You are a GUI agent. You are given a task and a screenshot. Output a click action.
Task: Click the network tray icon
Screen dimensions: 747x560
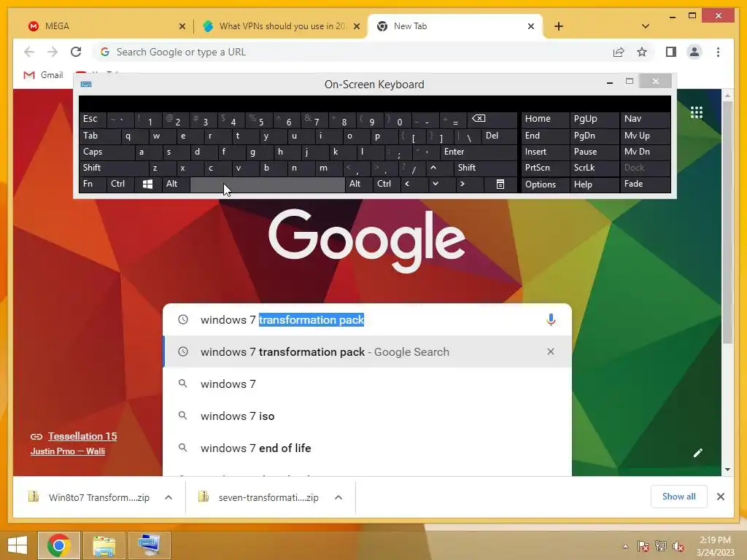point(661,546)
